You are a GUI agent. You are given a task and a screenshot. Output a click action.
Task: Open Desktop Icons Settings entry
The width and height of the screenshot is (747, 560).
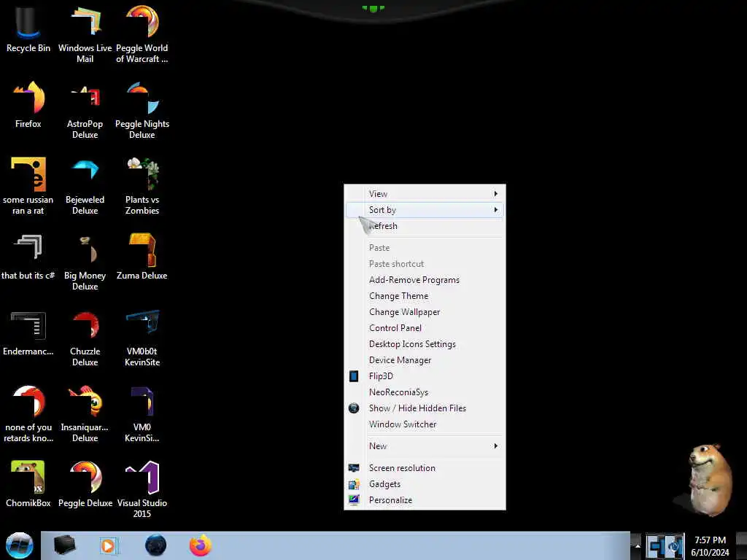pyautogui.click(x=425, y=344)
